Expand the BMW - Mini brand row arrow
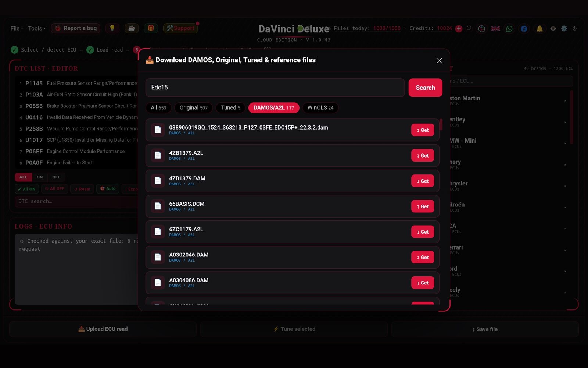Viewport: 588px width, 368px height. [x=565, y=144]
